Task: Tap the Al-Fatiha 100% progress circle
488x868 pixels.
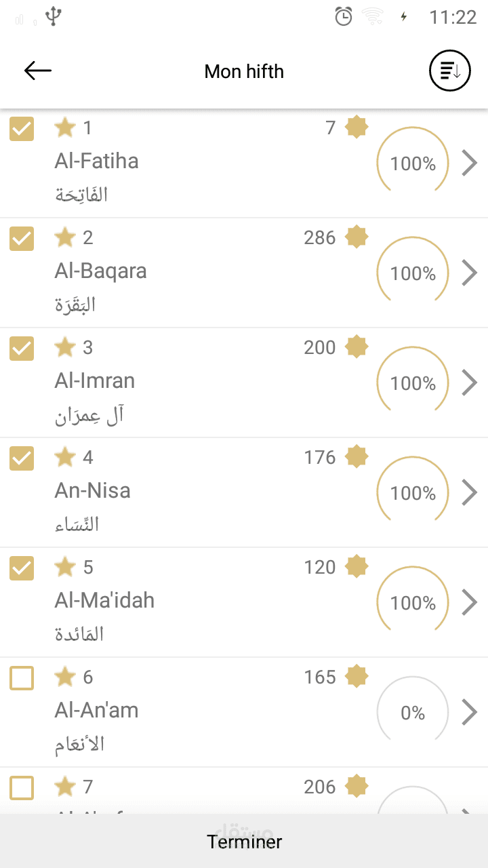Action: 412,163
